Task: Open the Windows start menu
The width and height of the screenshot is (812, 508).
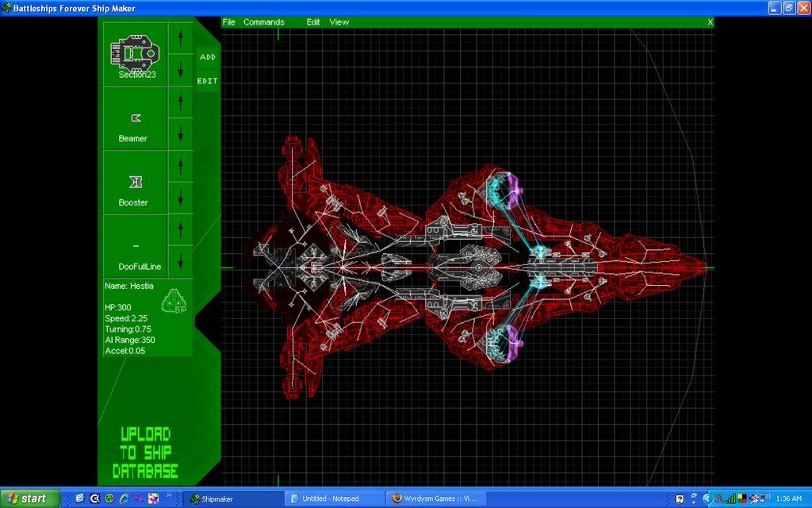Action: [x=29, y=498]
